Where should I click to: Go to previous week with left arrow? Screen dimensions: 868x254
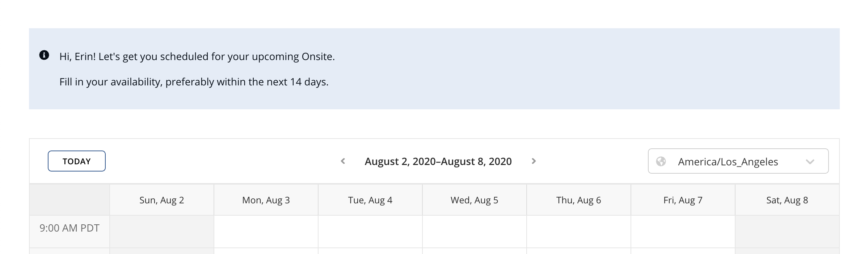click(x=343, y=161)
